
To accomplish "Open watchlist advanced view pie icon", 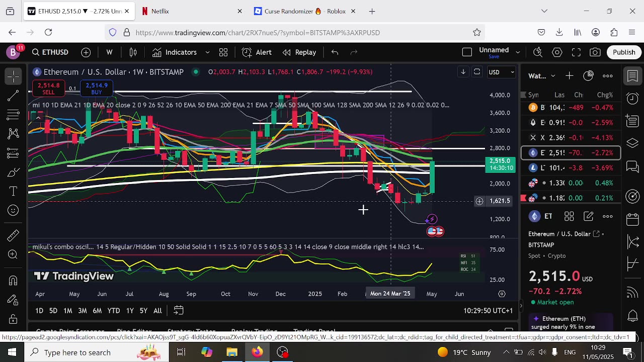I will point(588,76).
